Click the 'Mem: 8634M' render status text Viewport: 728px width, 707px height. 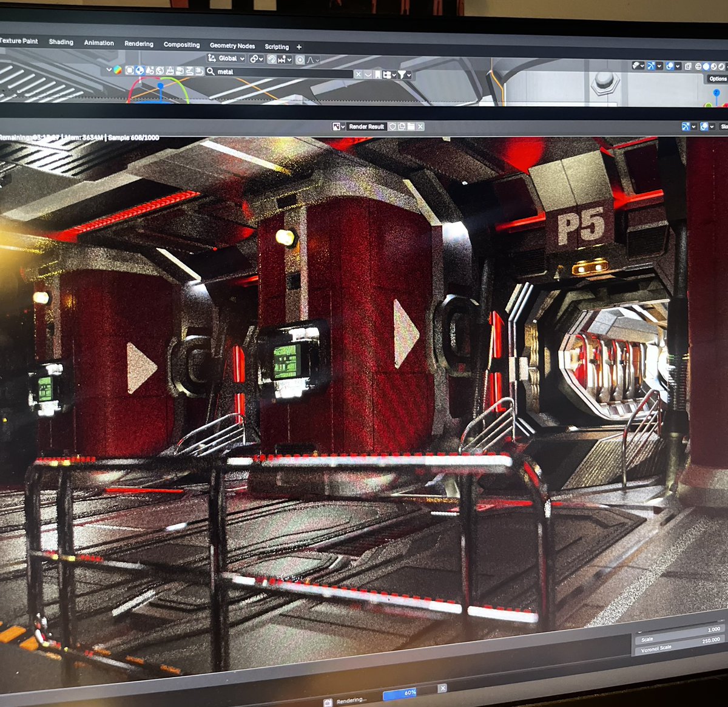84,138
